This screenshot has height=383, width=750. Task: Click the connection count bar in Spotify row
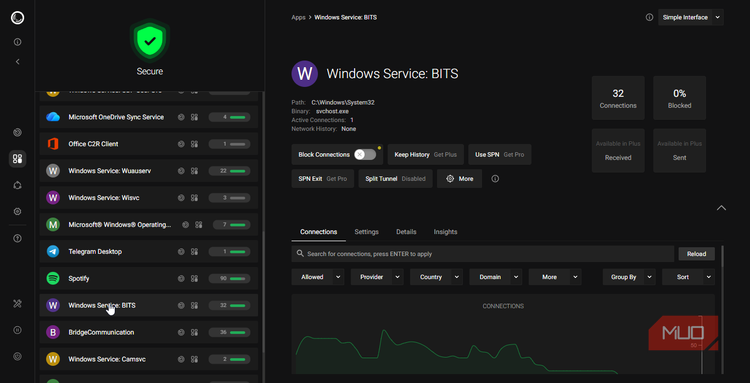(229, 278)
